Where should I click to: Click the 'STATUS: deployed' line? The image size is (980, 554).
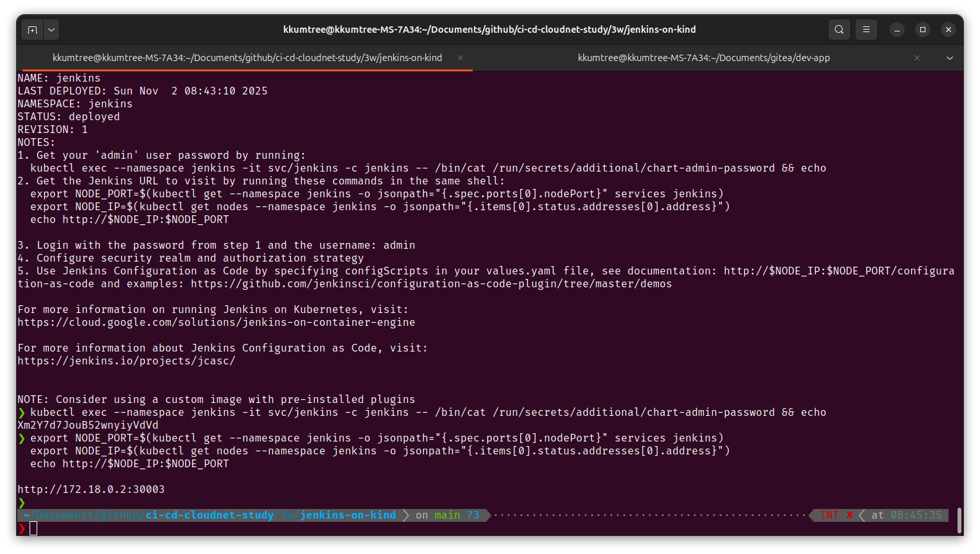click(x=69, y=117)
